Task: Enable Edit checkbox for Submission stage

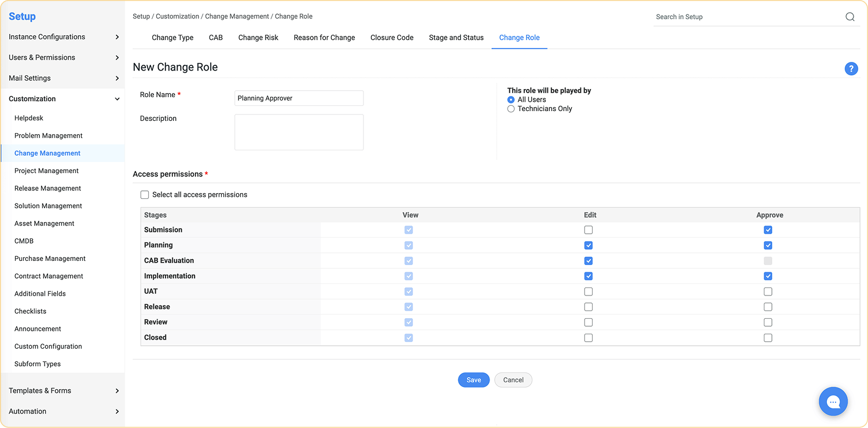Action: coord(589,230)
